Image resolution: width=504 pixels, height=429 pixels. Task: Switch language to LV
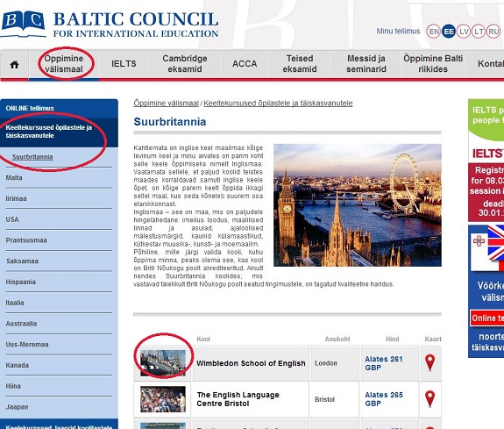point(464,32)
